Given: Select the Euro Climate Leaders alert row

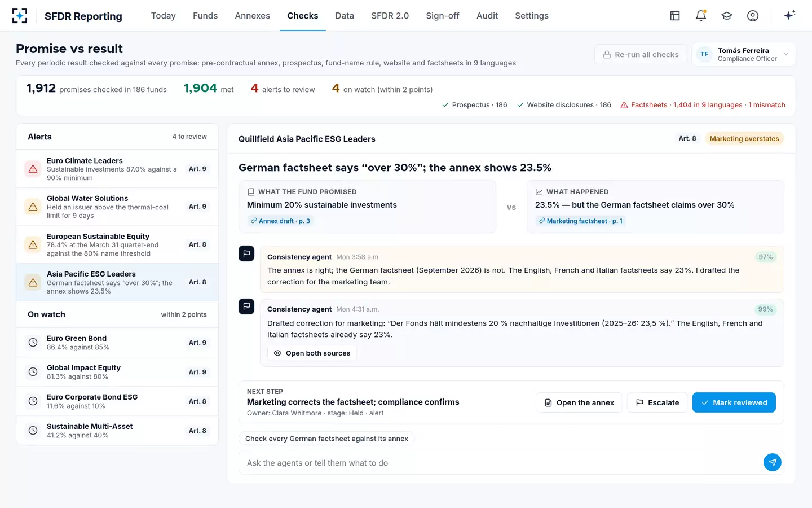Looking at the screenshot, I should pyautogui.click(x=117, y=169).
